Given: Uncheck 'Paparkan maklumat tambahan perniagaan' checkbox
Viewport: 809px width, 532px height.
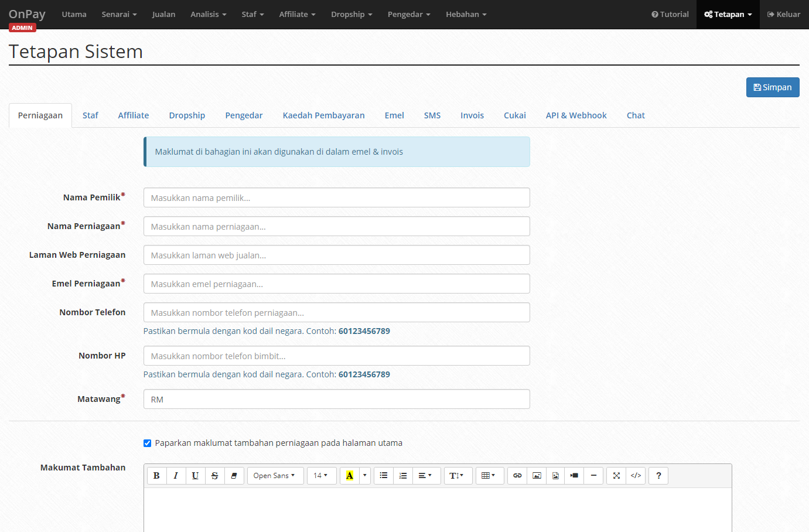Looking at the screenshot, I should pyautogui.click(x=148, y=443).
